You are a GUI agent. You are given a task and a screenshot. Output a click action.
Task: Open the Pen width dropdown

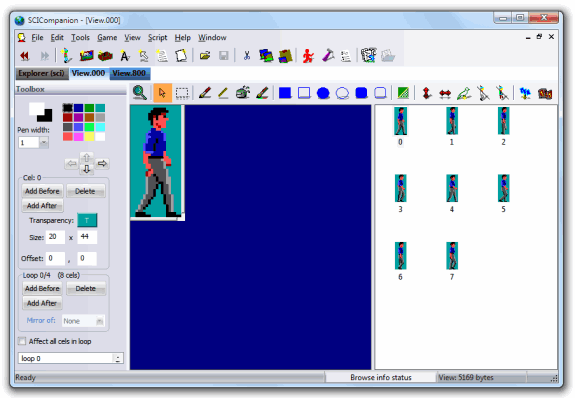(44, 142)
